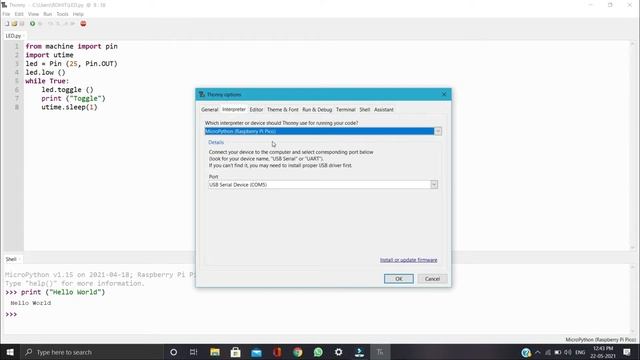Click the battery icon in system tray

(x=558, y=352)
